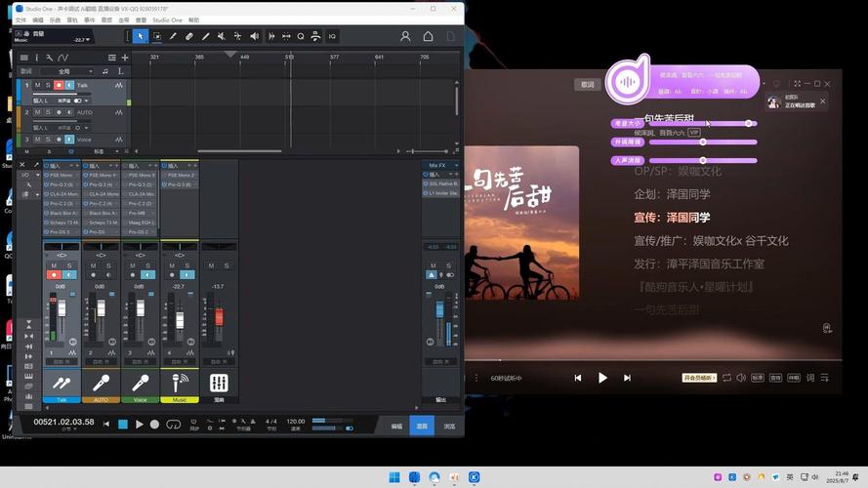868x488 pixels.
Task: Open the playlist queue icon in music player
Action: tap(825, 378)
